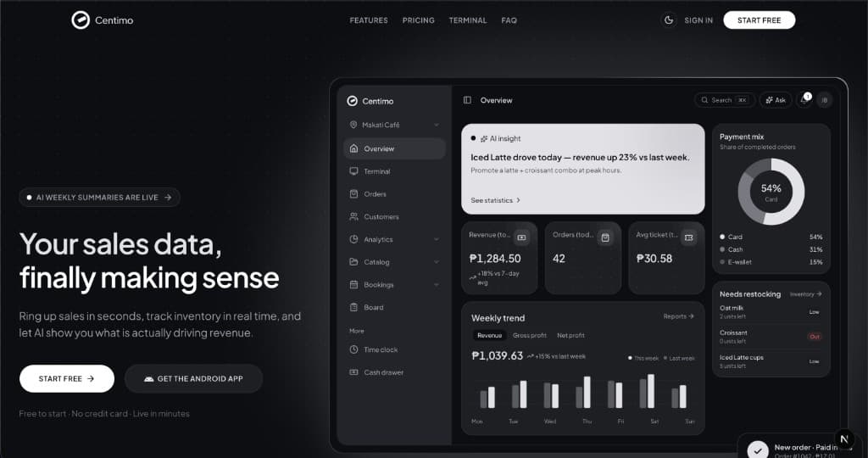868x458 pixels.
Task: Select the Net profit tab
Action: coord(570,336)
